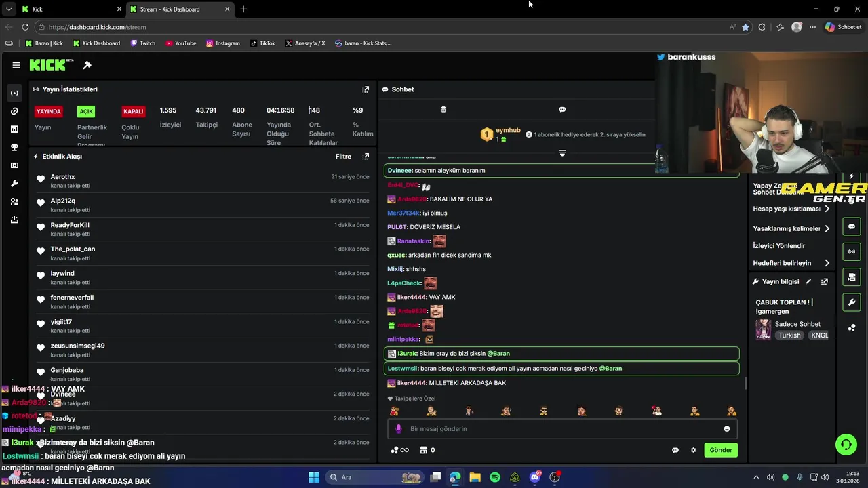Open the Kick Dashboard bookmark
Image resolution: width=868 pixels, height=488 pixels.
coord(96,43)
